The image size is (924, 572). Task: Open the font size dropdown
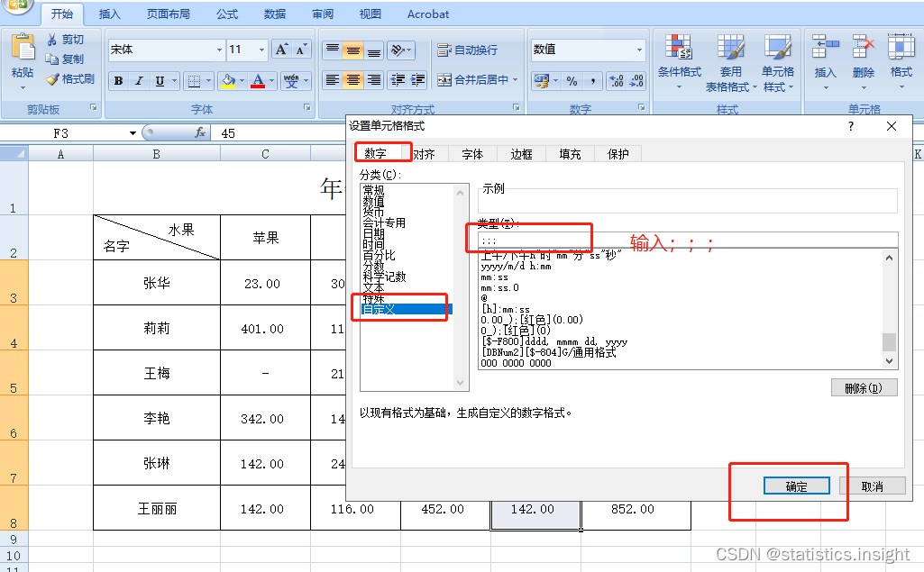tap(261, 50)
